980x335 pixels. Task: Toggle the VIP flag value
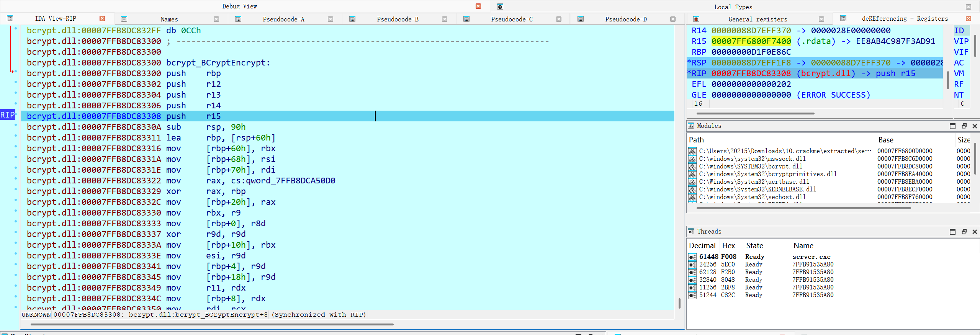coord(961,41)
